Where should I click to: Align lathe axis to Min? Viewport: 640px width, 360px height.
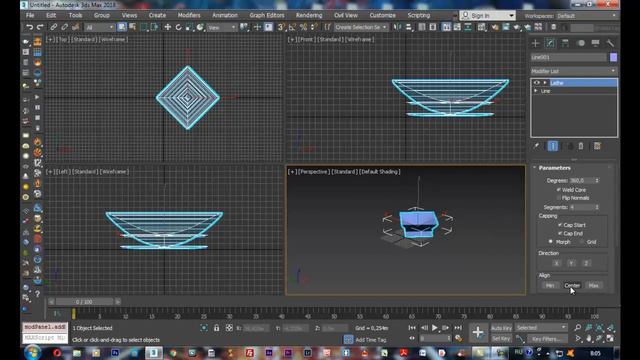coord(550,285)
